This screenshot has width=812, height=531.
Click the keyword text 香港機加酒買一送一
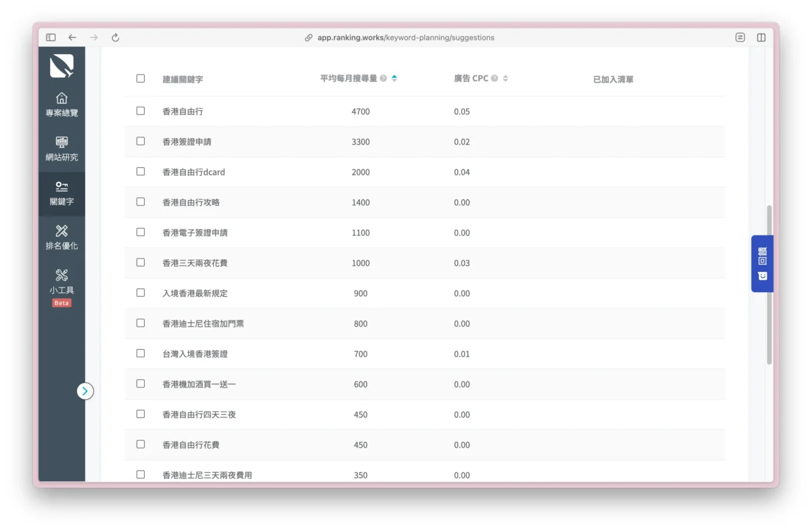pyautogui.click(x=199, y=384)
